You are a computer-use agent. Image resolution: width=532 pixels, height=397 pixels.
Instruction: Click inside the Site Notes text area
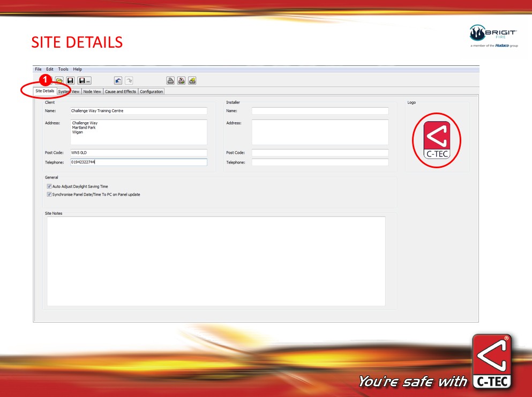(216, 261)
